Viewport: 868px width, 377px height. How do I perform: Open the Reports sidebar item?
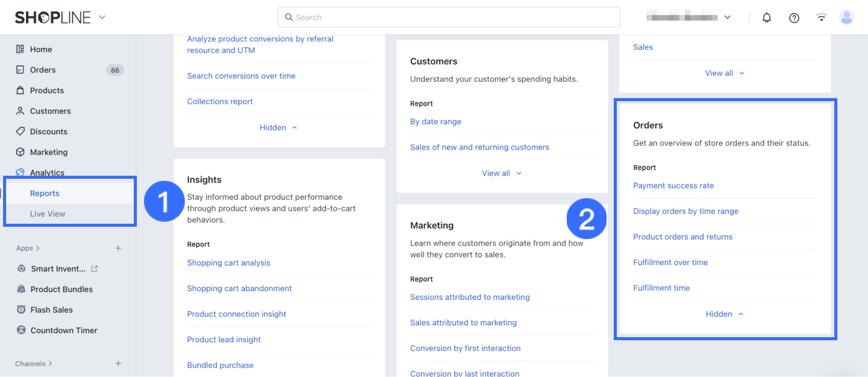(44, 193)
